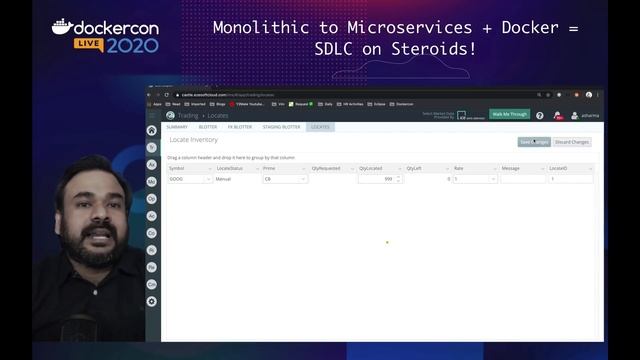Viewport: 640px width, 360px height.
Task: Select the Re sidebar icon
Action: (151, 267)
